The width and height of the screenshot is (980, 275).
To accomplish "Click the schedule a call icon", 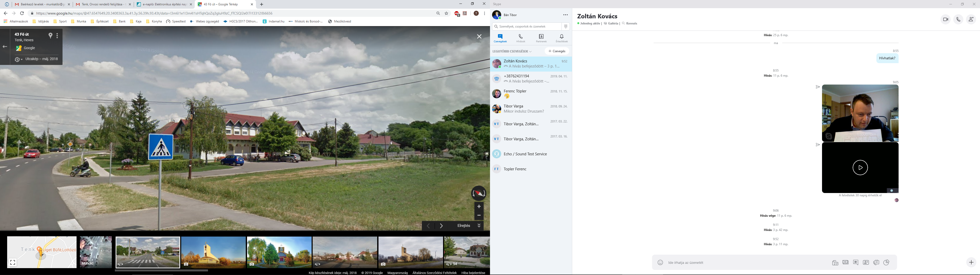I will pyautogui.click(x=876, y=263).
